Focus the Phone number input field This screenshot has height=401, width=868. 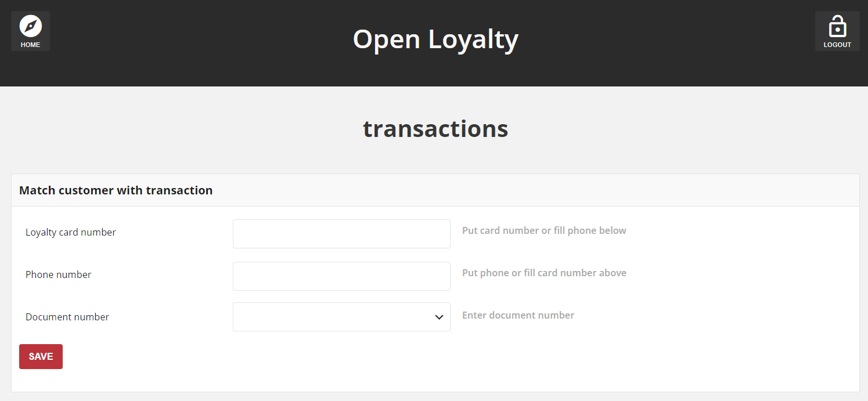click(x=341, y=276)
